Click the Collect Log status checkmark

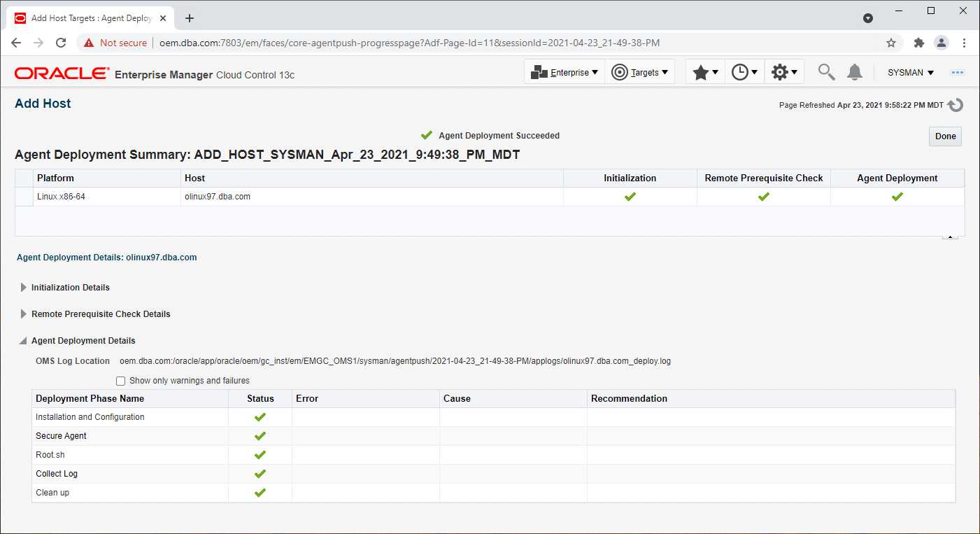pos(260,474)
